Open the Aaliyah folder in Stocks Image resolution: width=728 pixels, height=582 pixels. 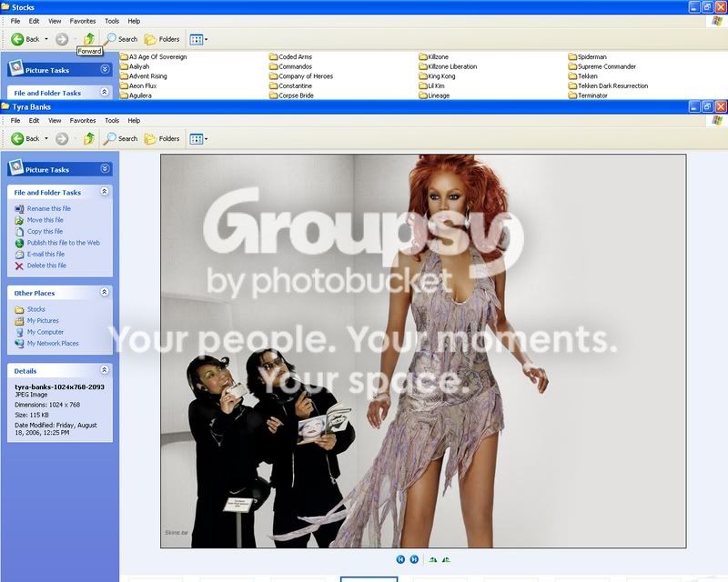(135, 66)
